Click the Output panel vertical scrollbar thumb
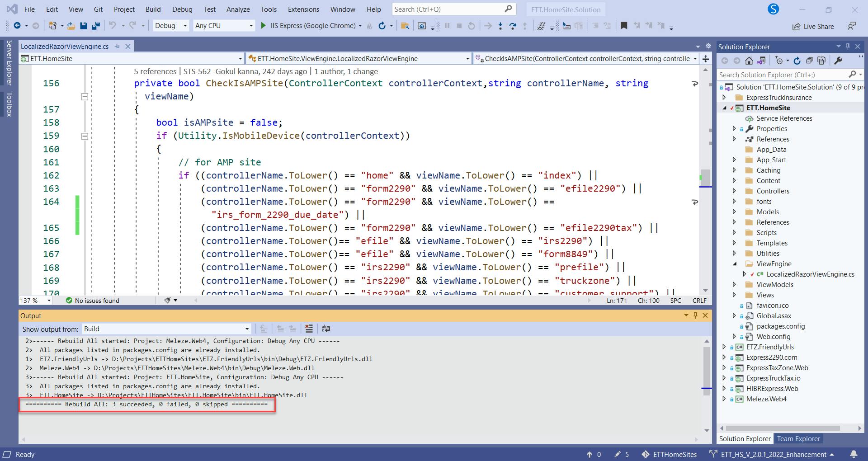This screenshot has height=461, width=868. coord(707,371)
